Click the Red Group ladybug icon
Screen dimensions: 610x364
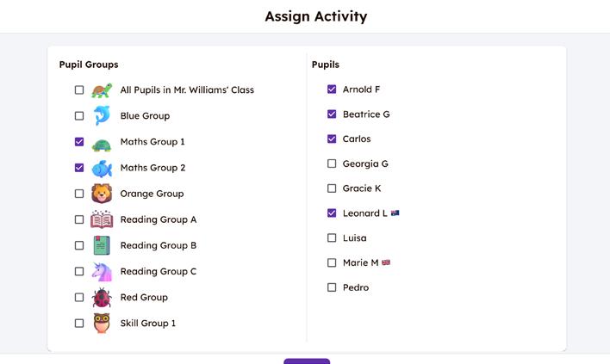tap(102, 298)
